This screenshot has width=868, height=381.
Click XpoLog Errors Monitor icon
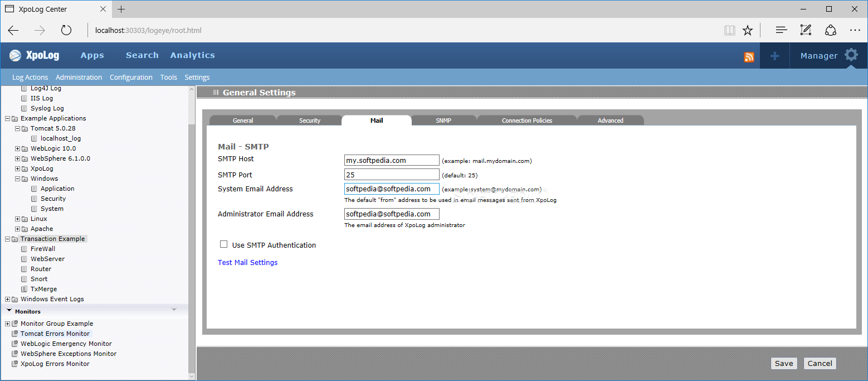click(14, 364)
